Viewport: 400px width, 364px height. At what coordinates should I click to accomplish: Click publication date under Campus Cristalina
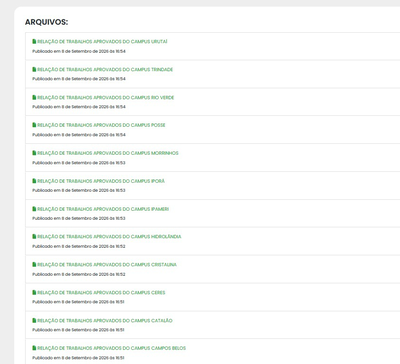point(79,274)
